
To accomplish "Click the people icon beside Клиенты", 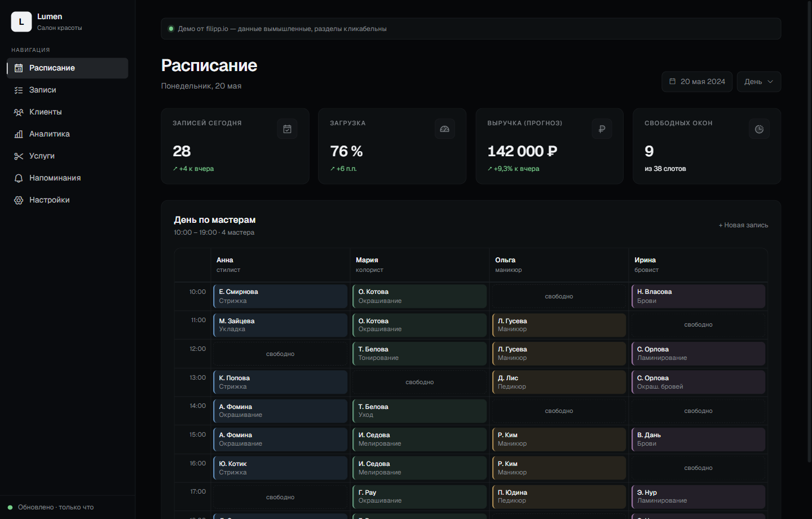I will (19, 112).
